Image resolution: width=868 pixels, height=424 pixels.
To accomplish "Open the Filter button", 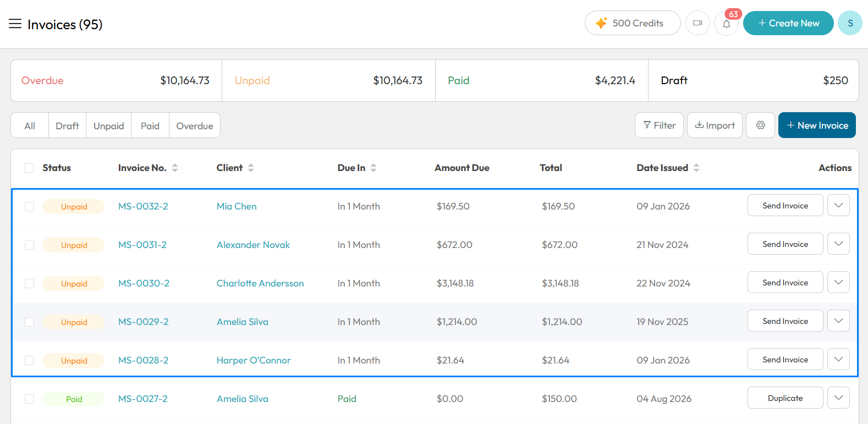I will [659, 125].
